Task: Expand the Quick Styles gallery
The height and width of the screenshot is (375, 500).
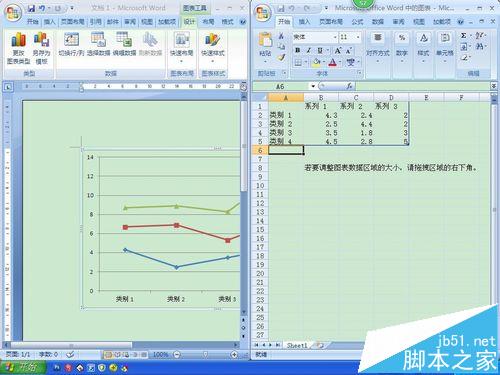Action: [212, 48]
